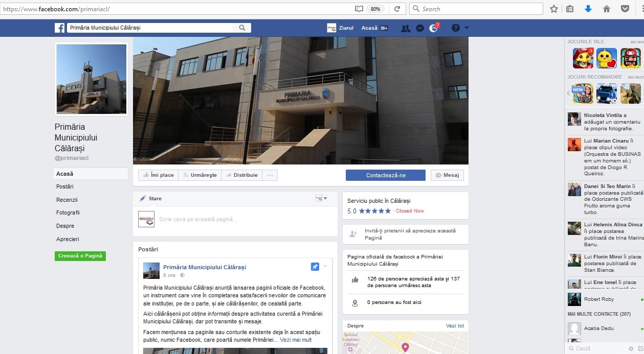The image size is (644, 354).
Task: Click Scrie ceva pe această pagină field
Action: [x=198, y=219]
